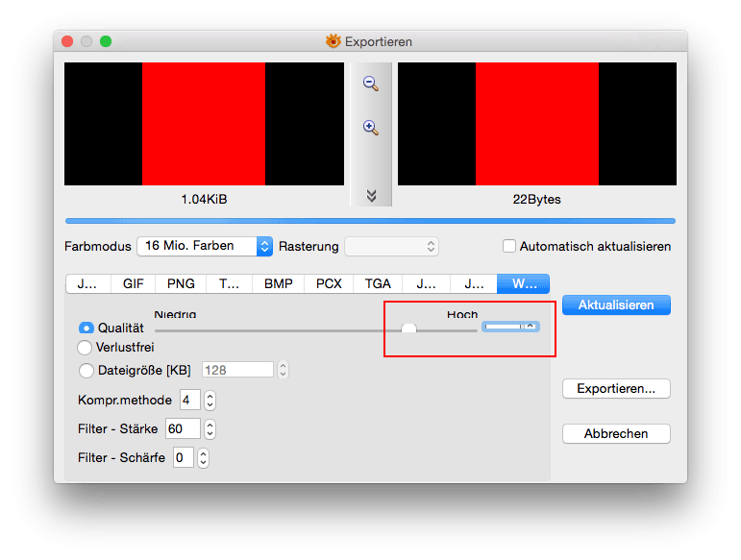
Task: Switch to the first J... tab
Action: pyautogui.click(x=87, y=283)
